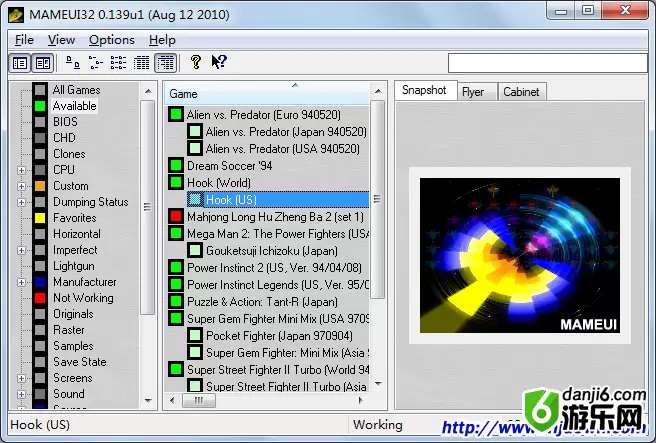Select Power Instinct Legends game
This screenshot has height=443, width=656.
(x=278, y=284)
